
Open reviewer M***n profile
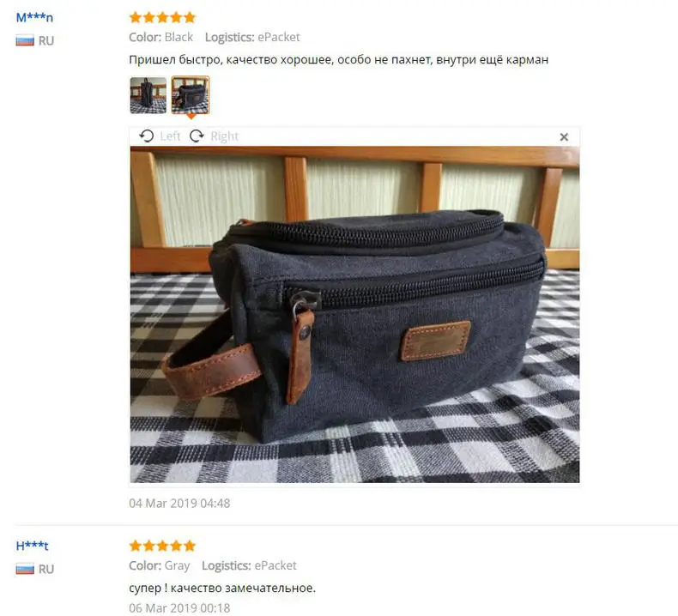(x=34, y=18)
